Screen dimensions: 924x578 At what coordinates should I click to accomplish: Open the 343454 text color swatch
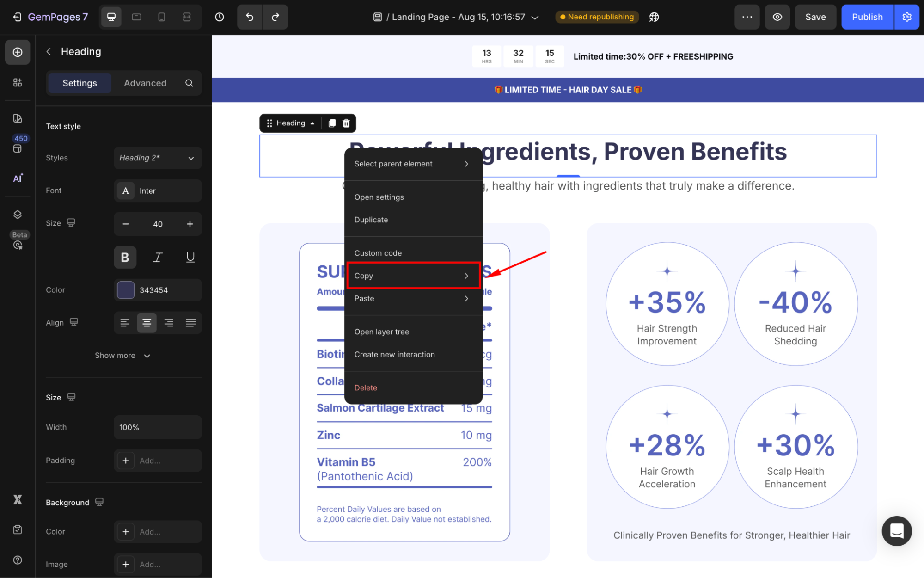pos(126,290)
